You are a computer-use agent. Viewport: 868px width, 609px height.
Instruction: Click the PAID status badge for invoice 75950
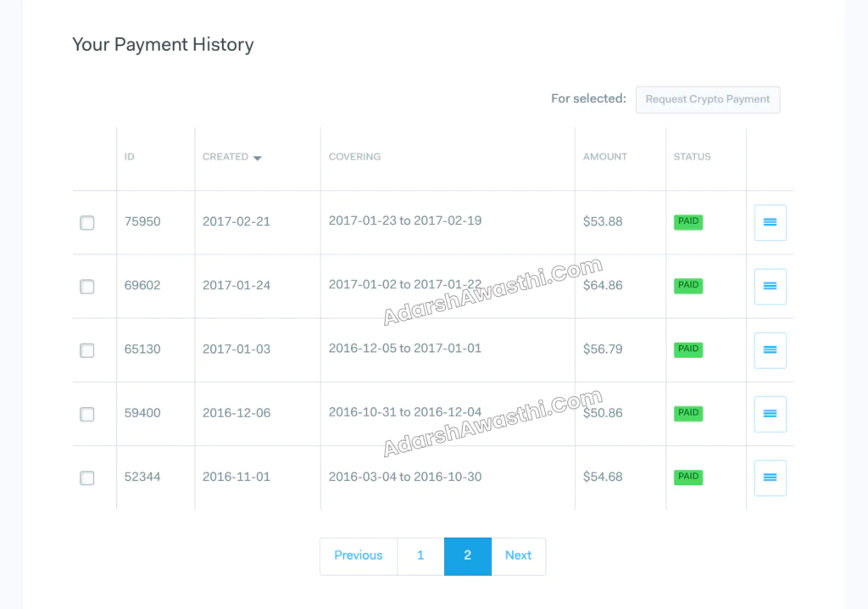[687, 221]
